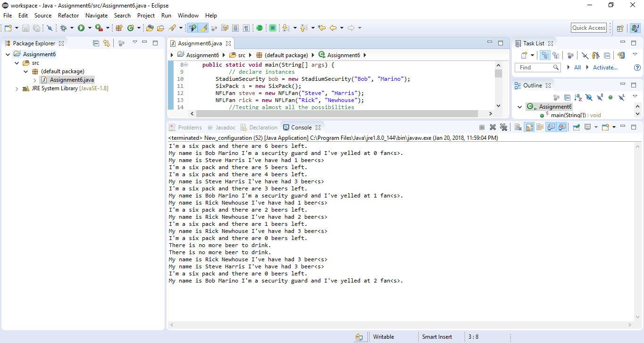Collapse Assignment6 class in Outline
This screenshot has width=644, height=343.
[x=520, y=107]
